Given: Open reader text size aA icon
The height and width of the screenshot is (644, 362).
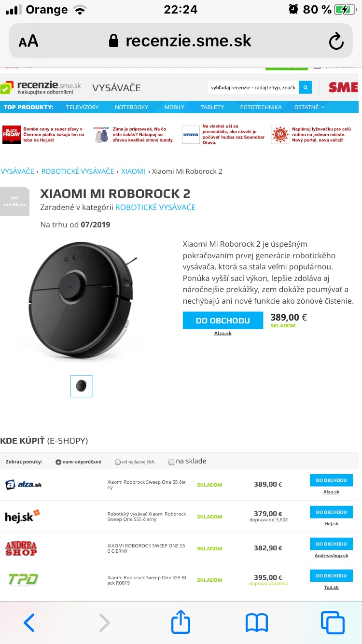Looking at the screenshot, I should (x=28, y=41).
